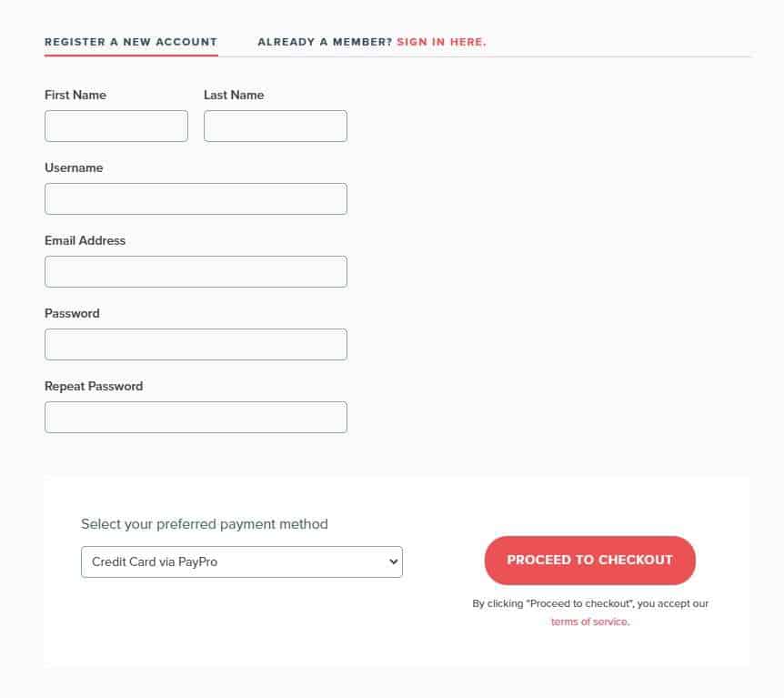Click the Email Address label
This screenshot has height=698, width=784.
[85, 240]
